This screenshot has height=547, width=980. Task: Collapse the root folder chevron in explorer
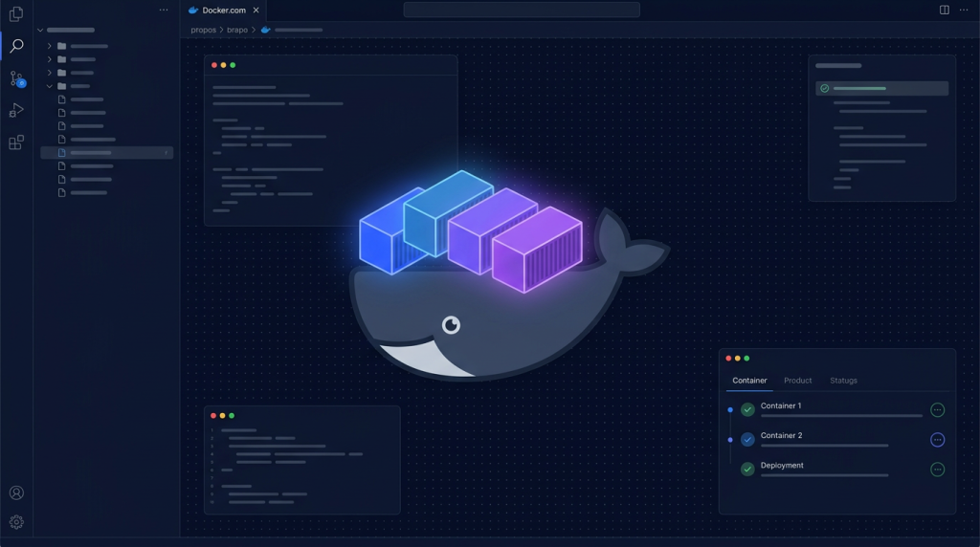pyautogui.click(x=40, y=30)
